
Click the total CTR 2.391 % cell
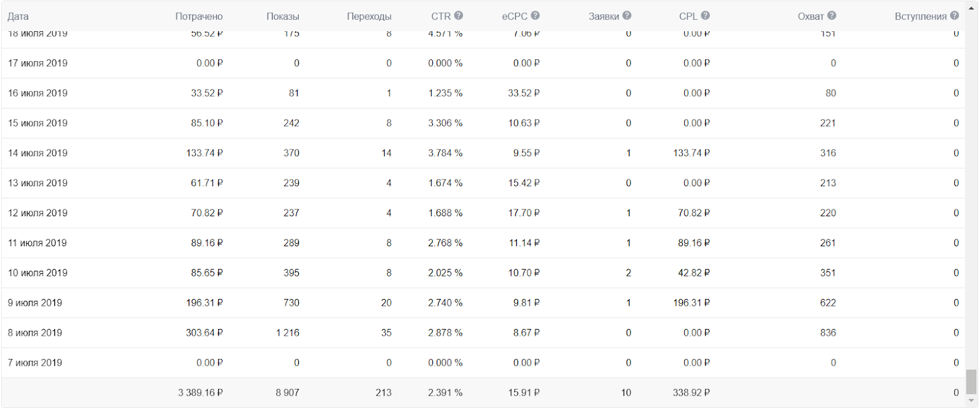445,393
